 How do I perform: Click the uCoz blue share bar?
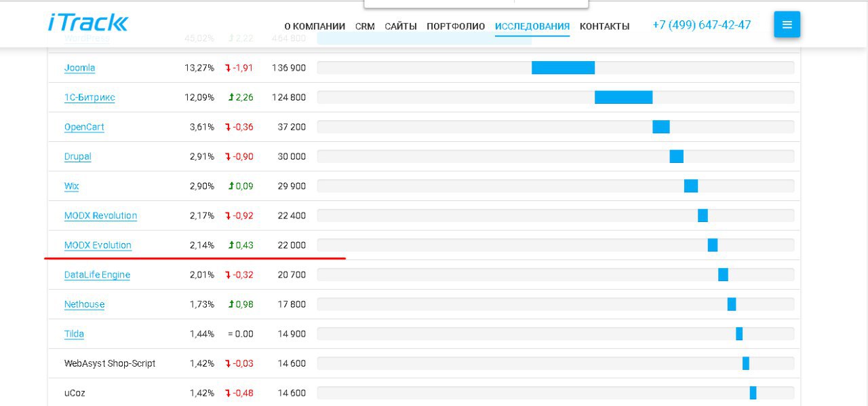(753, 392)
